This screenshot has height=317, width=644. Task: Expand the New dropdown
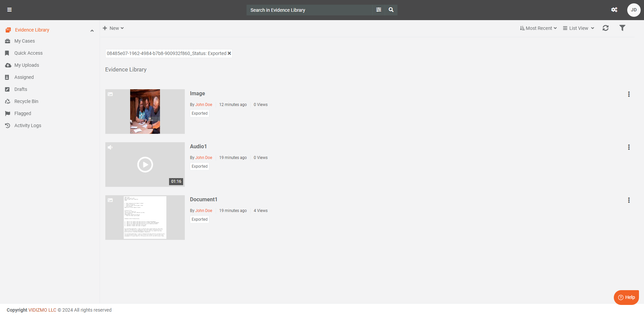coord(113,28)
